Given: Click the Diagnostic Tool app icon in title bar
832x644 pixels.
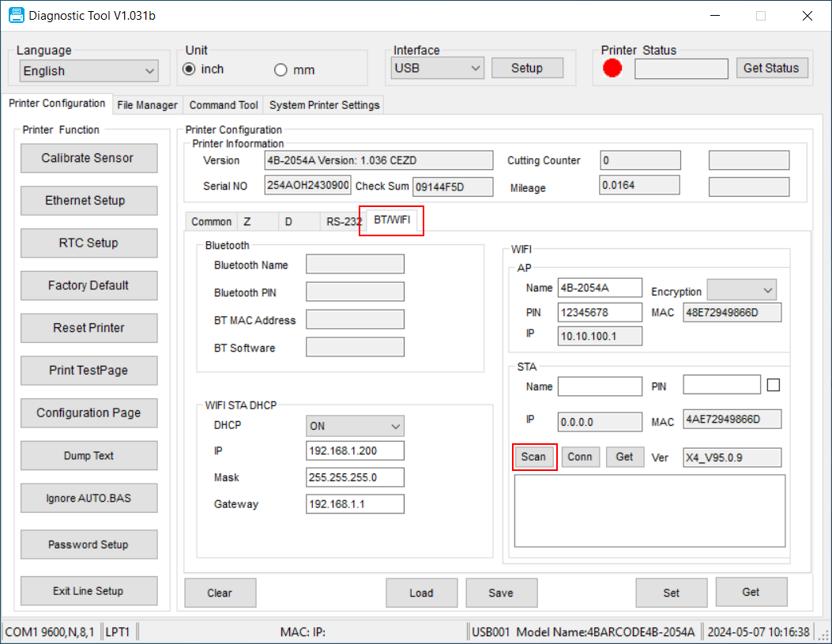Looking at the screenshot, I should pyautogui.click(x=16, y=15).
